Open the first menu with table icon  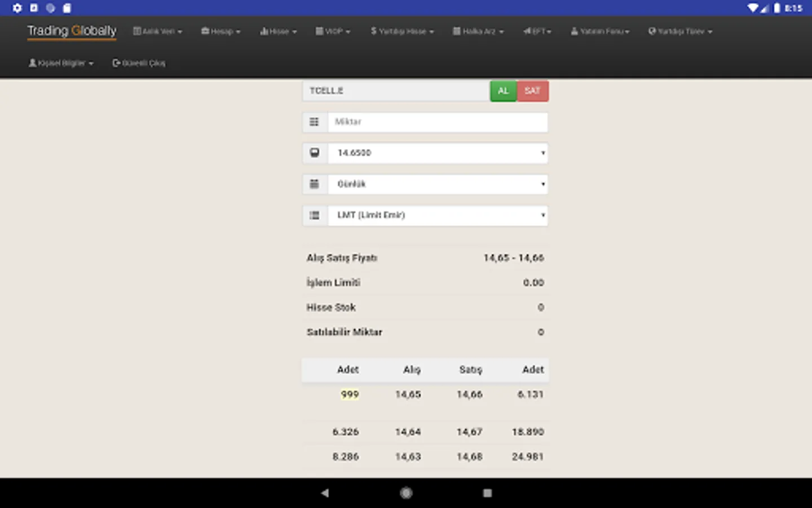[x=158, y=32]
